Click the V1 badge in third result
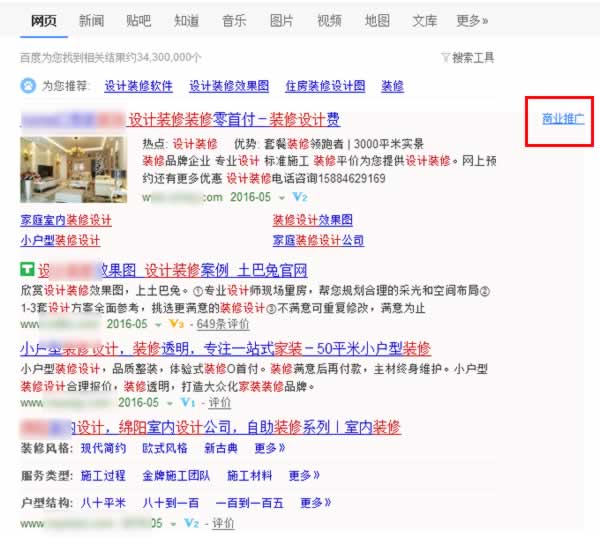The width and height of the screenshot is (600, 538). [187, 402]
